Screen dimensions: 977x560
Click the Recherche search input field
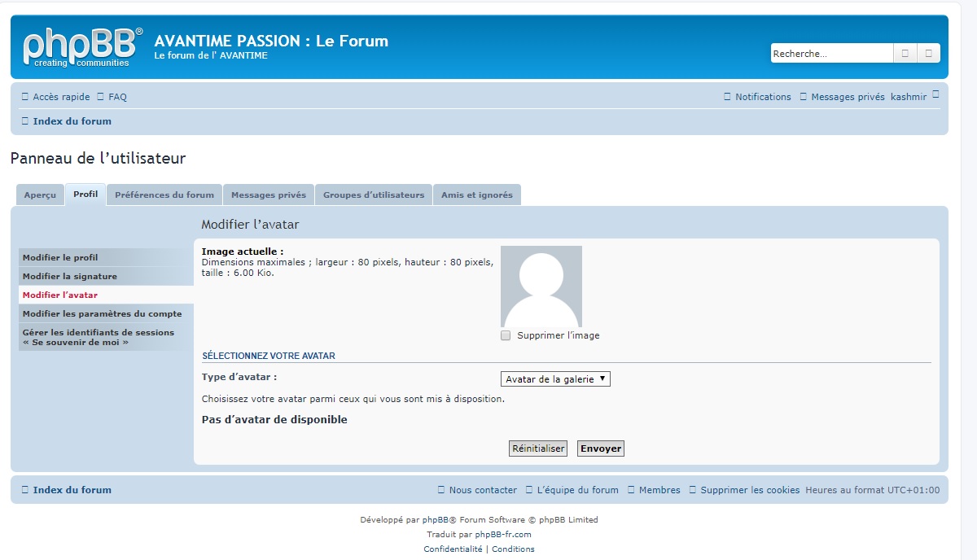point(831,54)
